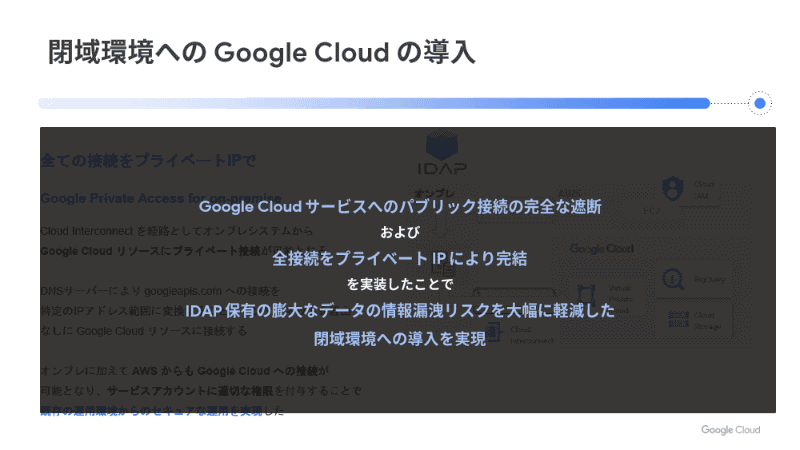Screen dimensions: 800x450
Task: Click the Google Cloud logo in the footer
Action: tap(731, 430)
